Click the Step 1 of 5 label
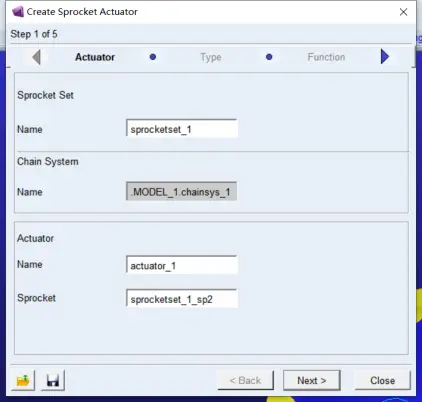The width and height of the screenshot is (422, 402). tap(34, 34)
